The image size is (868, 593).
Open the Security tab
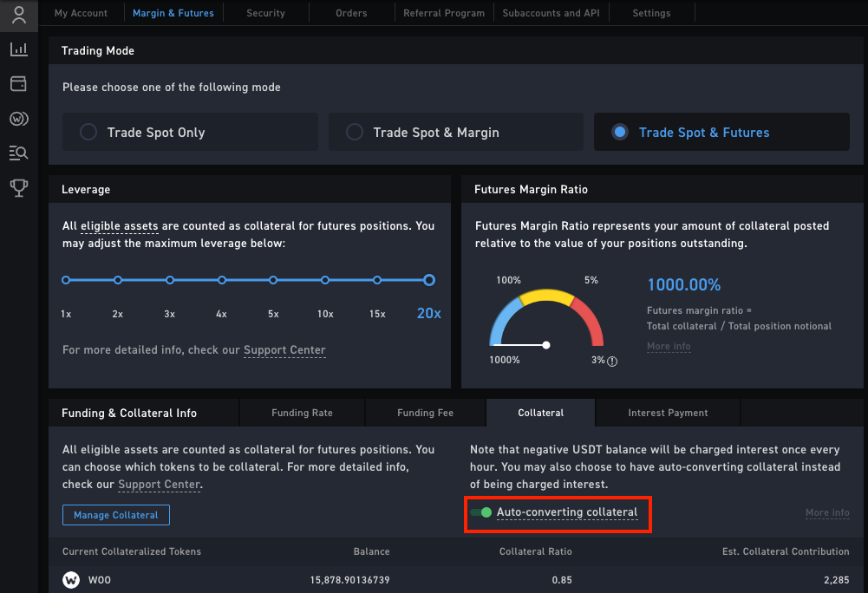(265, 13)
